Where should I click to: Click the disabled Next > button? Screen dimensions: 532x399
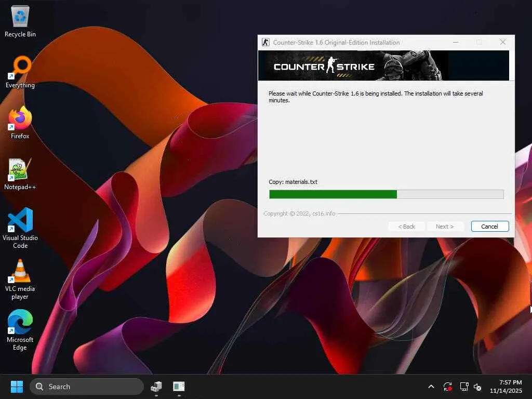tap(445, 227)
